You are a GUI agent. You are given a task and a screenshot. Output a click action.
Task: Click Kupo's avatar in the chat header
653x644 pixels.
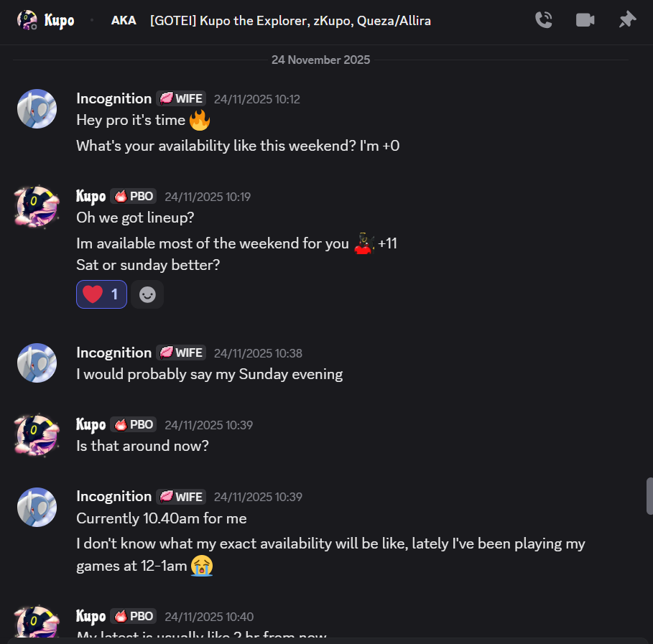click(27, 20)
